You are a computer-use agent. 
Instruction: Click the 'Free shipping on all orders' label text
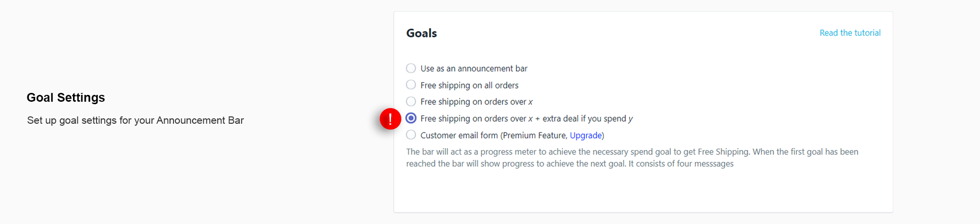tap(469, 86)
